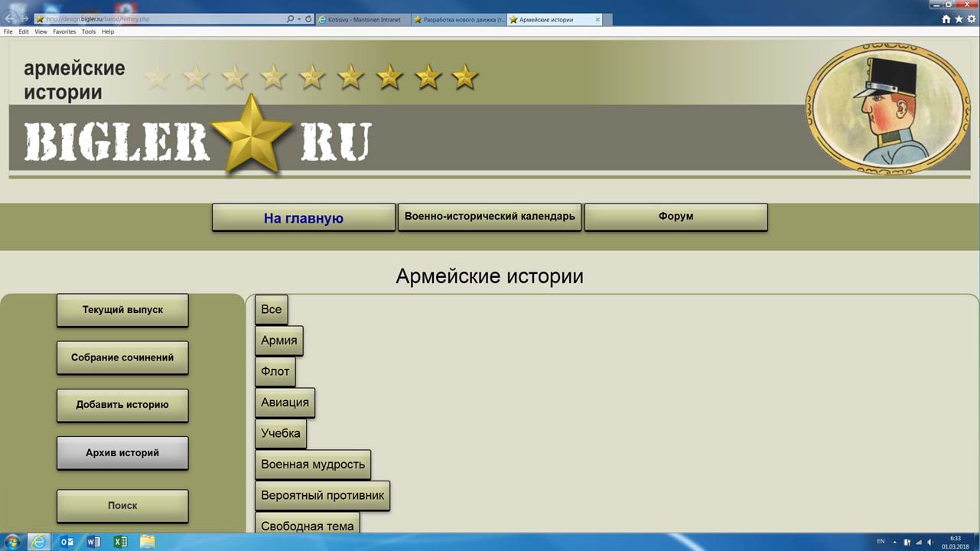Select the Свободная тема category

307,523
